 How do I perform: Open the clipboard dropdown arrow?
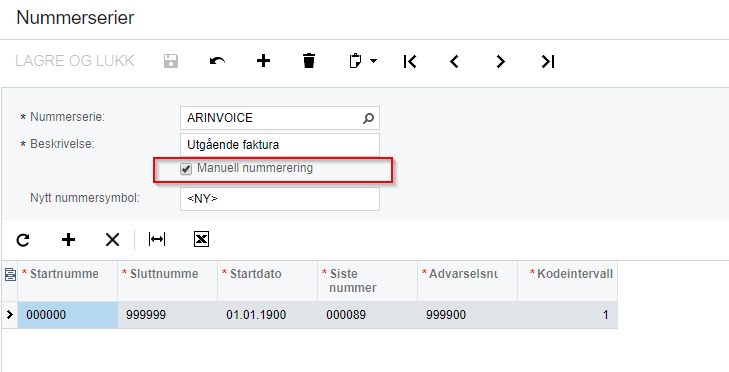pyautogui.click(x=373, y=61)
